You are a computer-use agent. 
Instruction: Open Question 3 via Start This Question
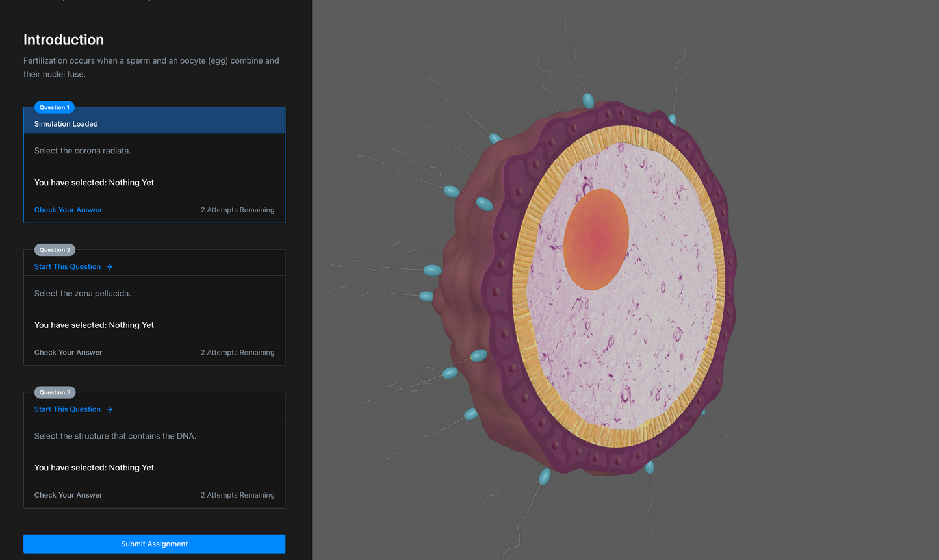pos(68,409)
